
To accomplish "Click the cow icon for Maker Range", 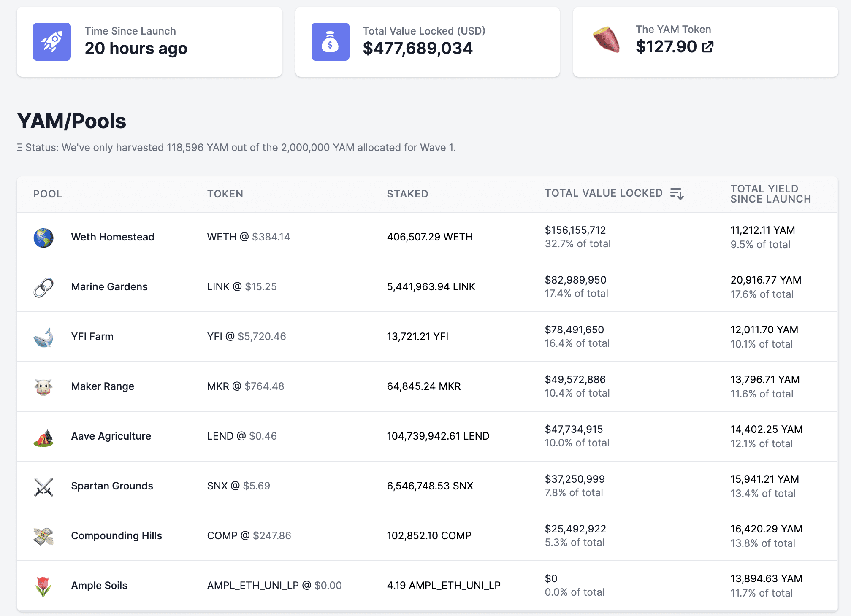I will [x=43, y=387].
